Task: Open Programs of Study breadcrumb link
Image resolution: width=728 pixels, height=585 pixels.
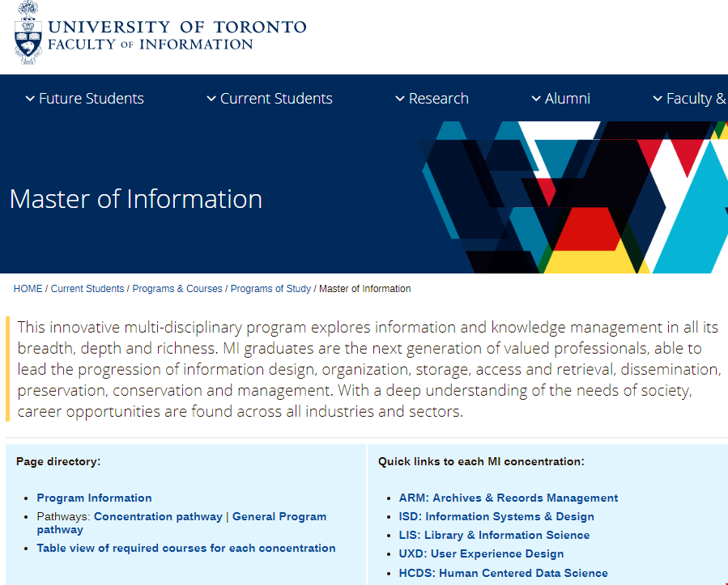Action: click(x=270, y=289)
